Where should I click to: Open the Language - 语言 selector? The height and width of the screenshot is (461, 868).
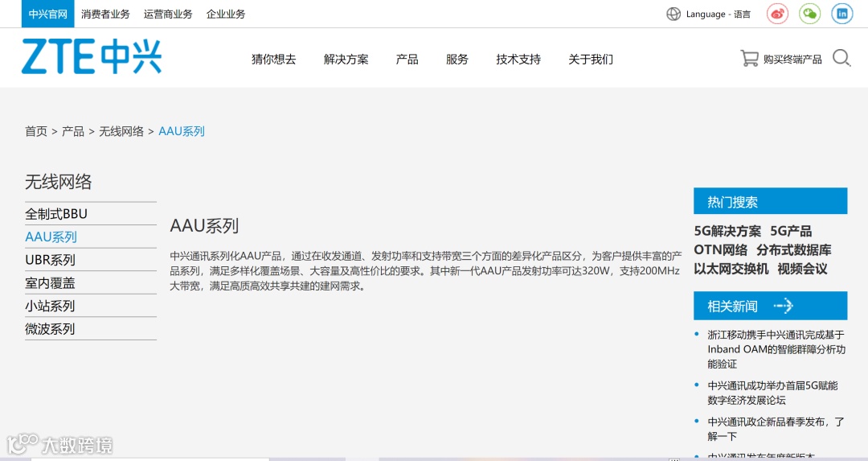point(718,14)
